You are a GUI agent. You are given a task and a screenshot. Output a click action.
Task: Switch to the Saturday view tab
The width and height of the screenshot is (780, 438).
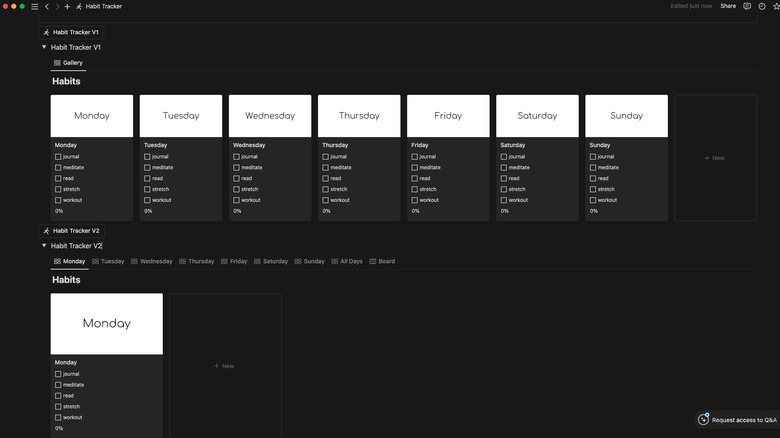point(271,261)
